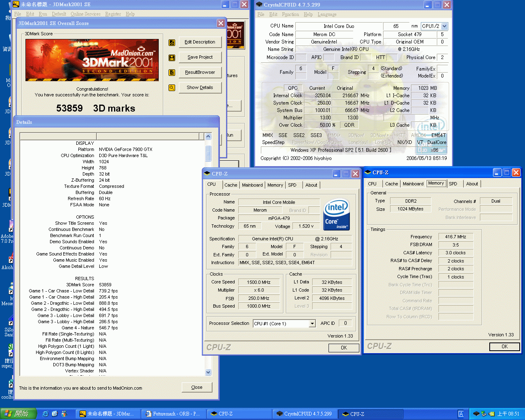
Task: Click the Multiplier Current field 13.00
Action: [318, 118]
